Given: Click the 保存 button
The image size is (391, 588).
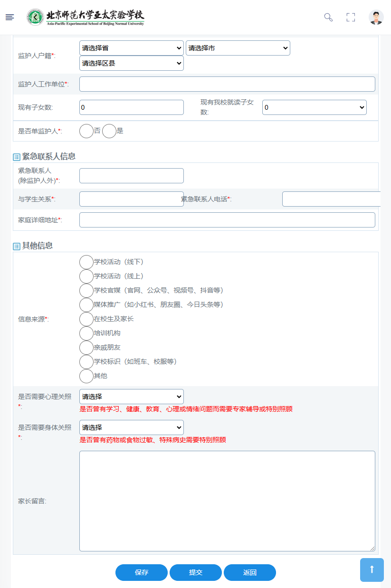Looking at the screenshot, I should pos(142,572).
